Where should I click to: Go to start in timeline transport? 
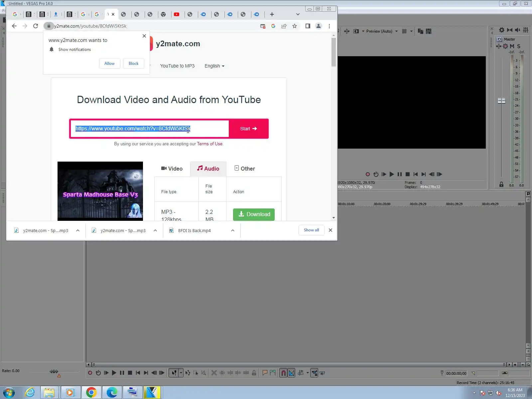[x=138, y=373]
